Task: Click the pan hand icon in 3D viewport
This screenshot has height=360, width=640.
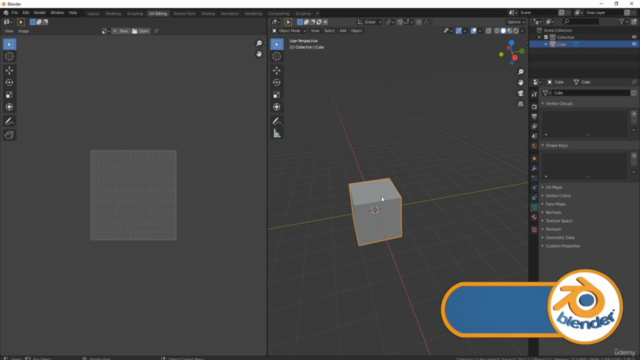Action: click(520, 82)
